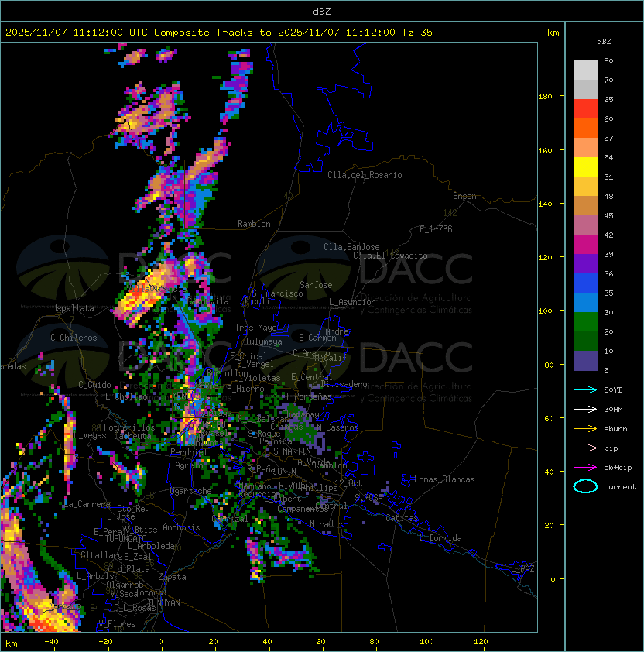The width and height of the screenshot is (644, 652).
Task: Click the 'Ugarteche' map label
Action: pyautogui.click(x=191, y=491)
